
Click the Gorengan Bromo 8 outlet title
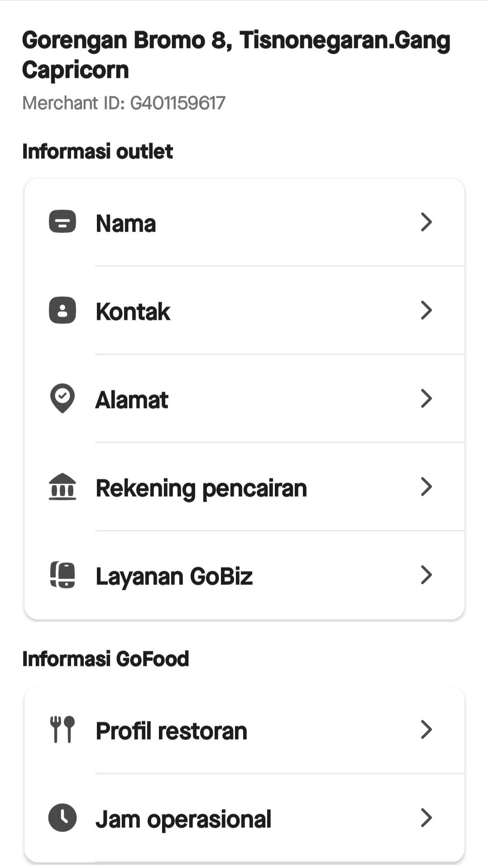235,55
